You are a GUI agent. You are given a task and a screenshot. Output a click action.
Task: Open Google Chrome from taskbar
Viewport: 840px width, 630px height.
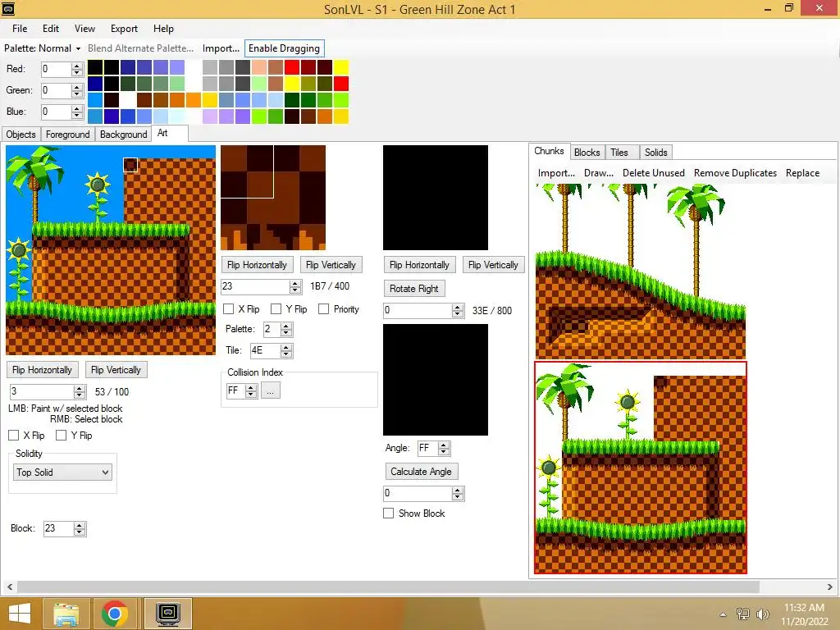tap(114, 614)
